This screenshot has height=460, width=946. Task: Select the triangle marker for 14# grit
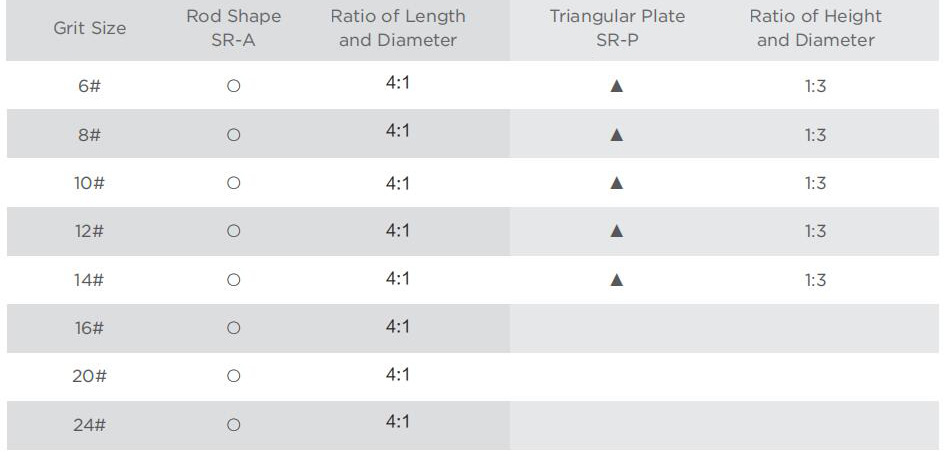tap(617, 280)
